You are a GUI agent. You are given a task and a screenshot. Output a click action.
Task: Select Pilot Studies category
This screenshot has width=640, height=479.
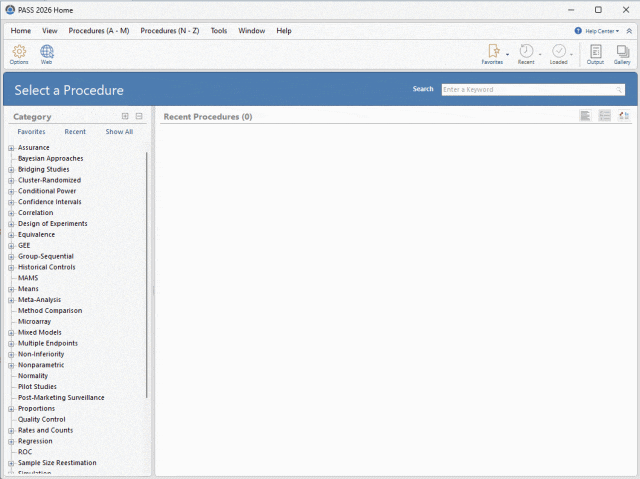(x=37, y=387)
